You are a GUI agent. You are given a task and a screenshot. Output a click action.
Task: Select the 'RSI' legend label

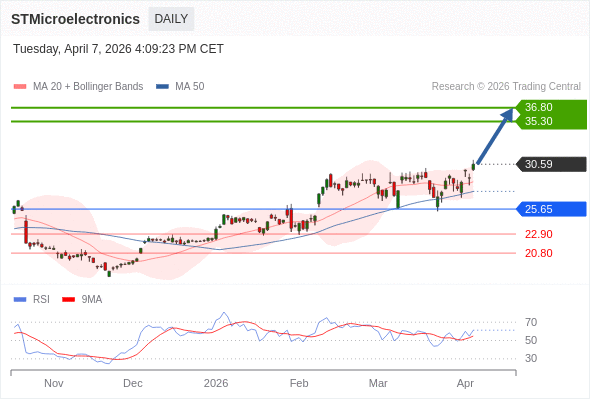41,300
